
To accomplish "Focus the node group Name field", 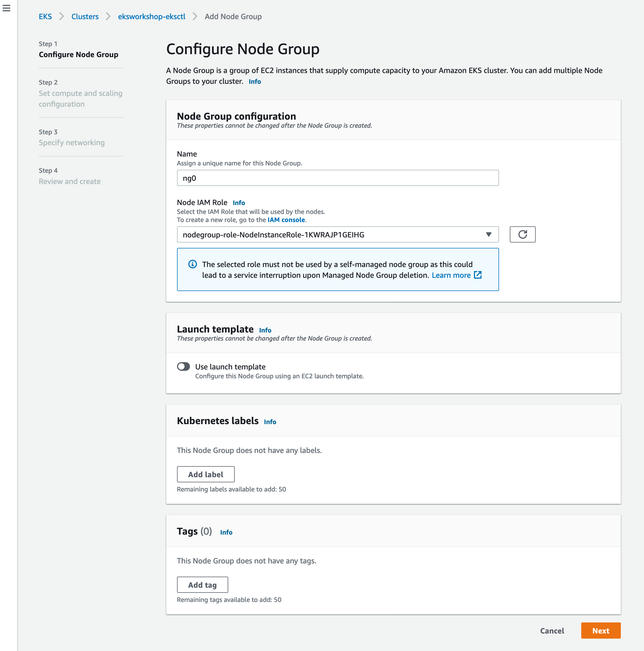I will pos(337,178).
